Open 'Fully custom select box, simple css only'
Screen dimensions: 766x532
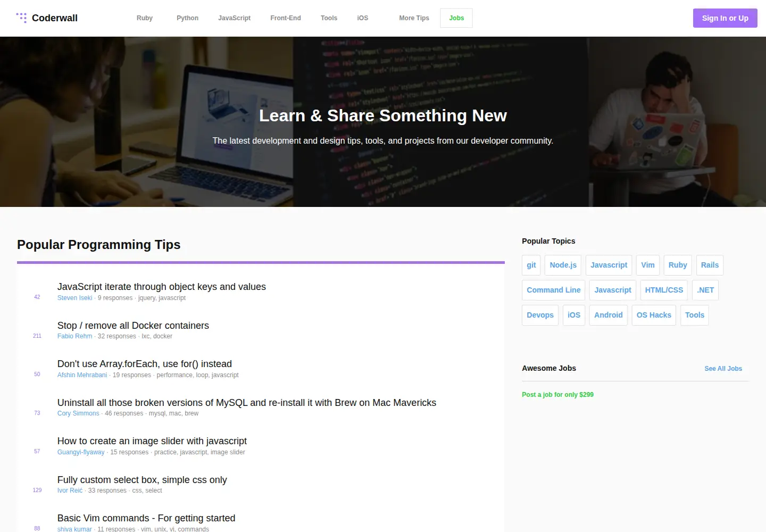coord(142,480)
